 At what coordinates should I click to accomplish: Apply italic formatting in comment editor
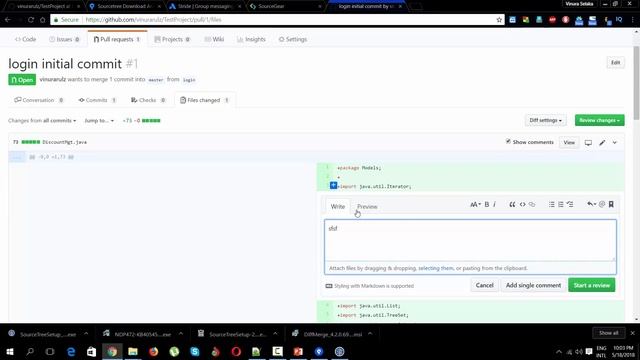pos(494,204)
